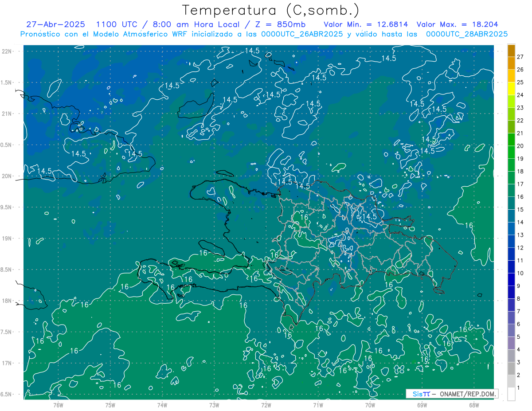The height and width of the screenshot is (411, 532).
Task: Click the white color bar segment below 1
Action: [511, 394]
